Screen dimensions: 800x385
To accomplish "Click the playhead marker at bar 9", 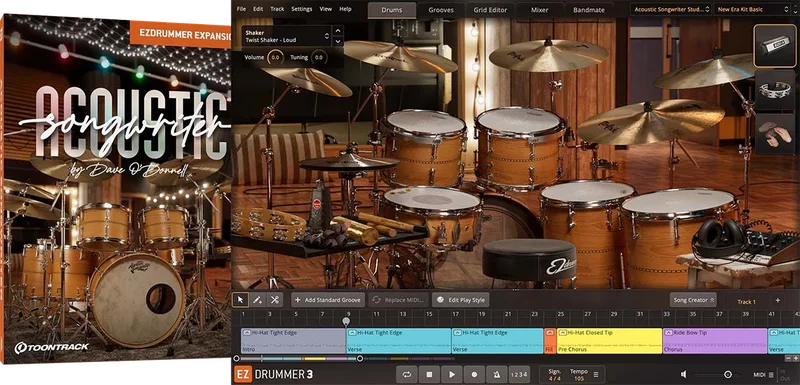I will point(346,321).
